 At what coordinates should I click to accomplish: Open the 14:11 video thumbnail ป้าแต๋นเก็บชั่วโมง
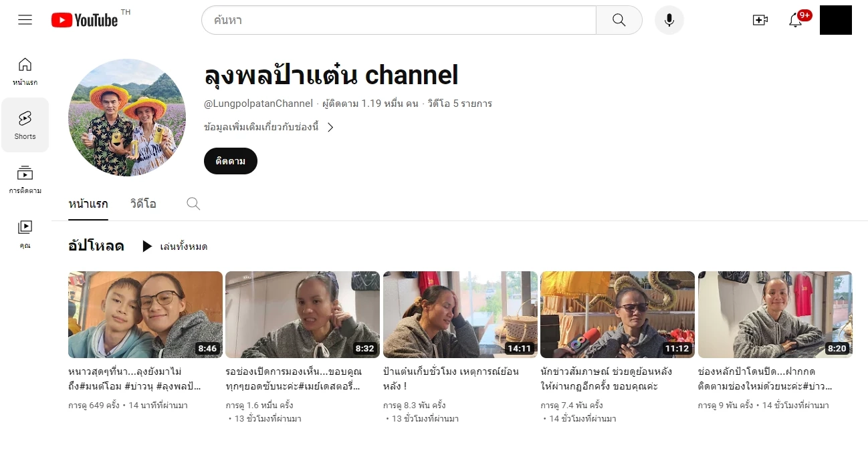459,314
